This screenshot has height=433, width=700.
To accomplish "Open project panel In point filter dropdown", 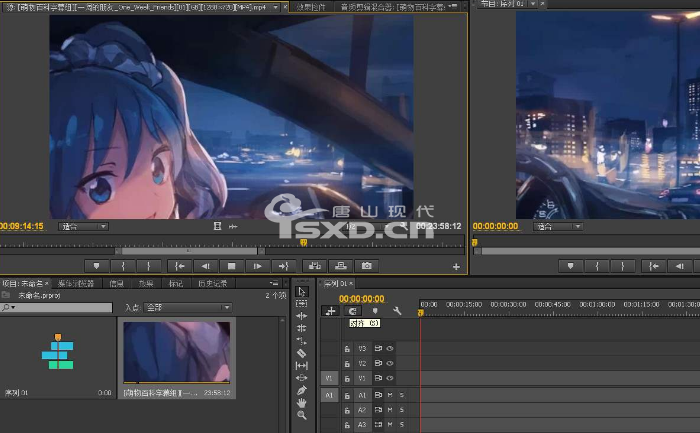I will [x=188, y=307].
